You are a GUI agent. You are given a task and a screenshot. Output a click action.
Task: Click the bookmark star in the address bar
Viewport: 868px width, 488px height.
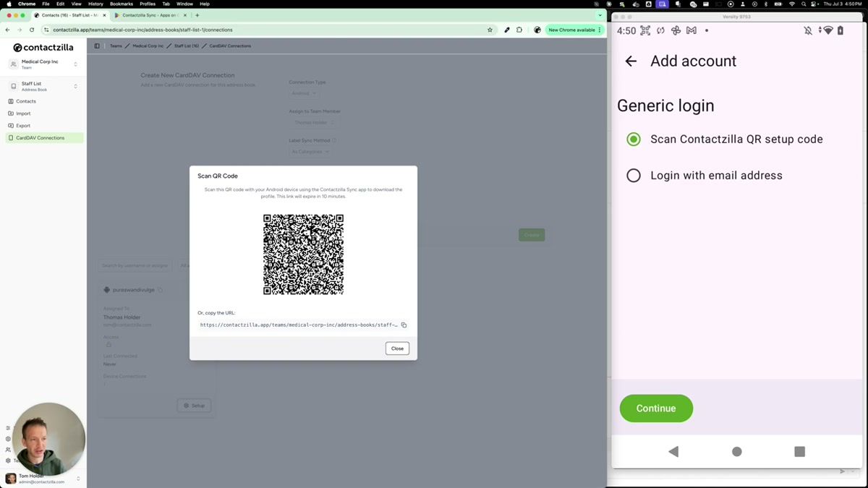(490, 30)
